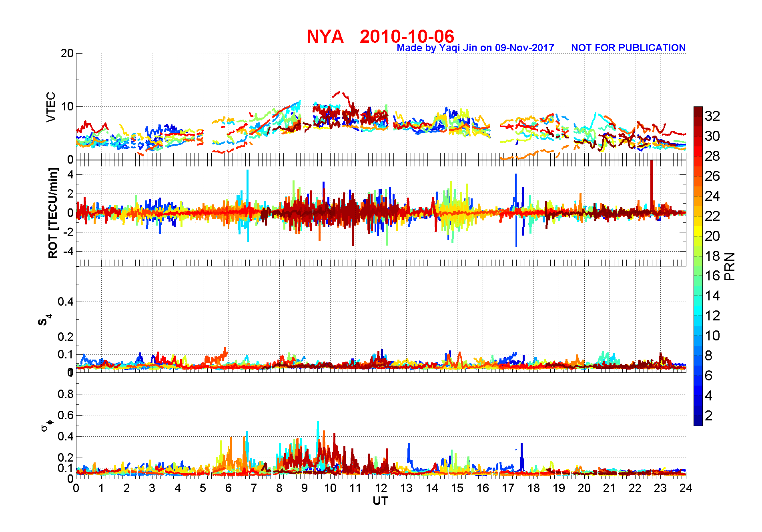Image resolution: width=762 pixels, height=532 pixels.
Task: Click the VTEC y-axis tick label 20
Action: pyautogui.click(x=67, y=53)
